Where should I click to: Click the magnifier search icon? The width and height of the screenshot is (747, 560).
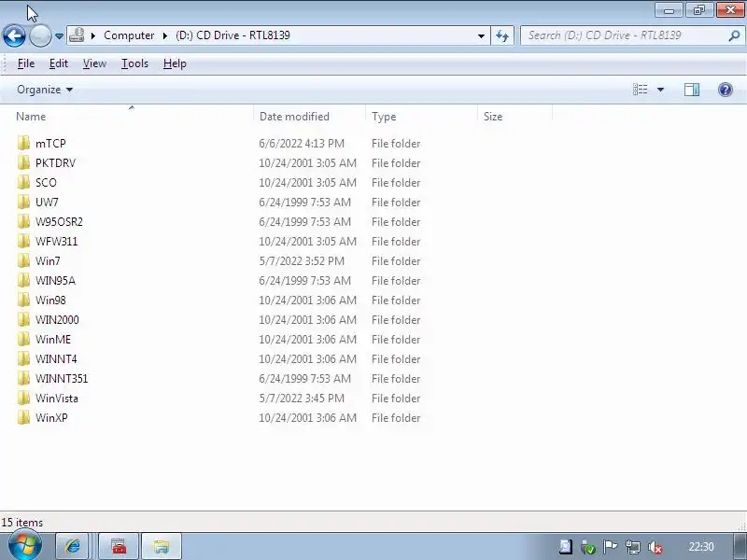point(734,35)
